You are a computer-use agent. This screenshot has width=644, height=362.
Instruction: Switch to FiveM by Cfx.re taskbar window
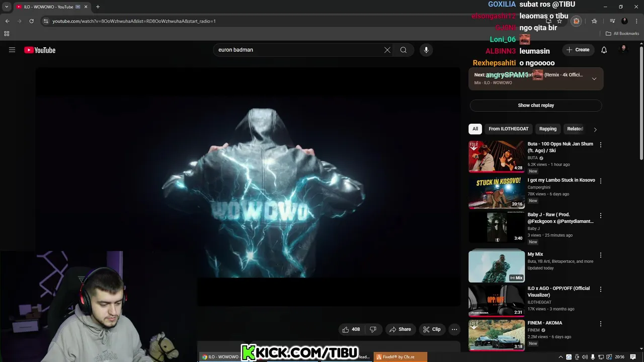400,357
